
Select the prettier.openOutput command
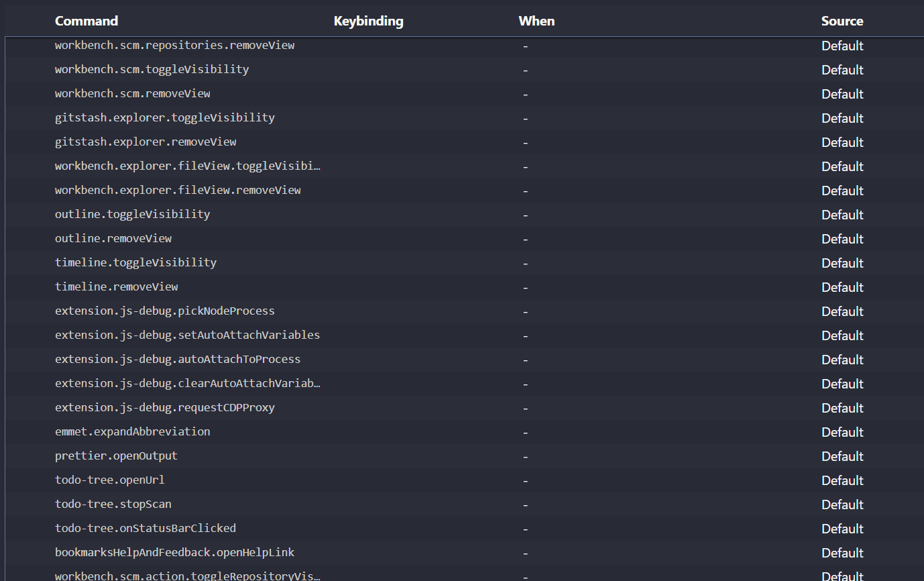[115, 456]
